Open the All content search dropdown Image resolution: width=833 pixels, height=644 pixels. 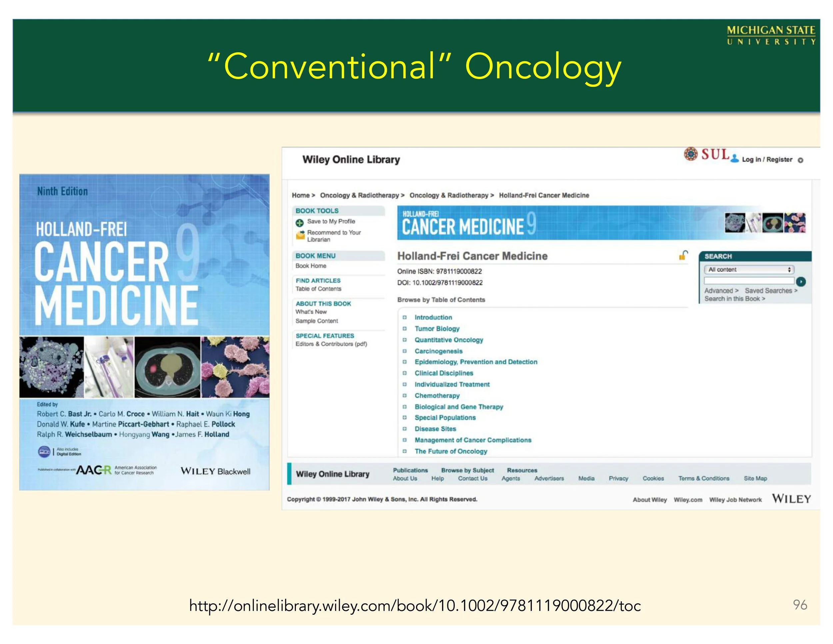[749, 269]
